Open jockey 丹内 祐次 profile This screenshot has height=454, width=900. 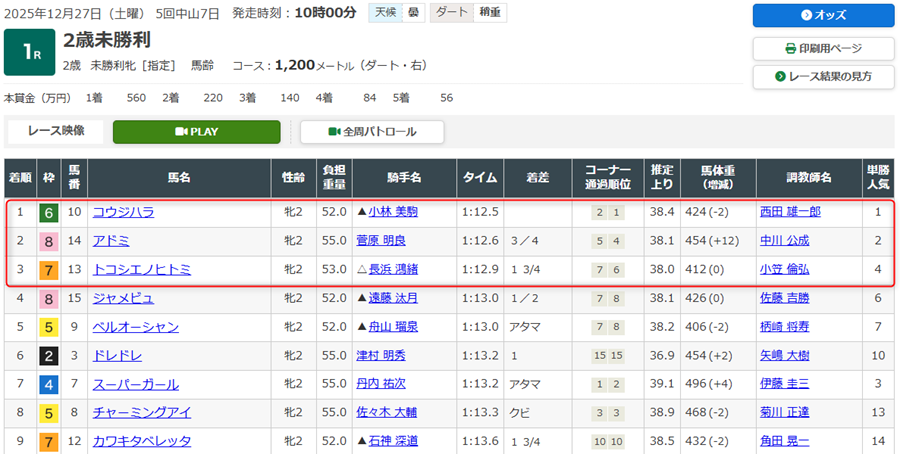coord(381,385)
